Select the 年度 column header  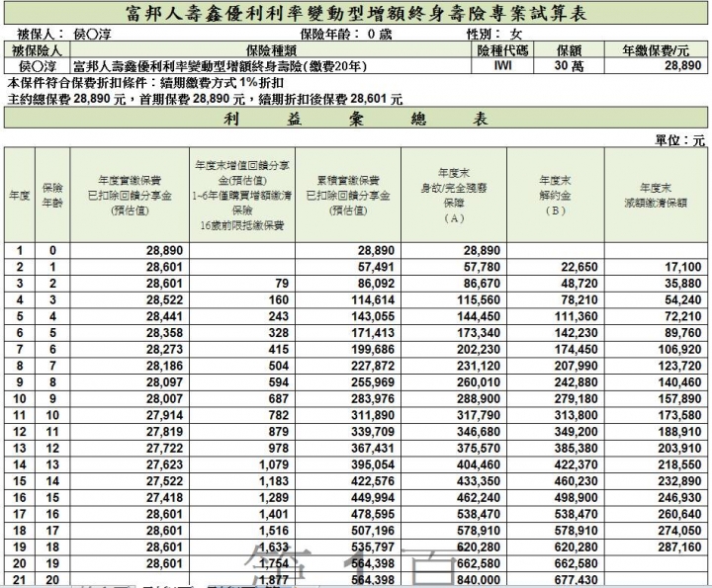pos(20,196)
